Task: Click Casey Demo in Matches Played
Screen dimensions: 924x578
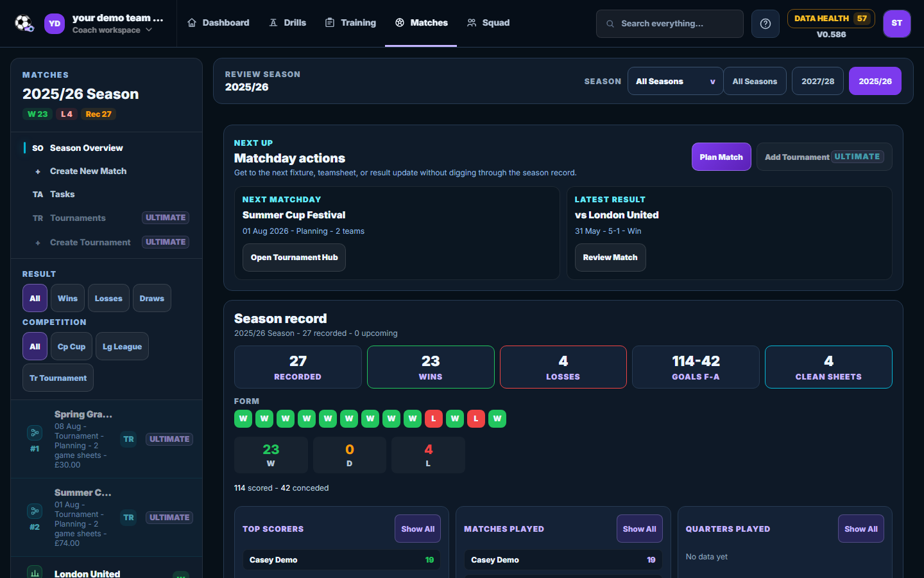Action: (563, 560)
